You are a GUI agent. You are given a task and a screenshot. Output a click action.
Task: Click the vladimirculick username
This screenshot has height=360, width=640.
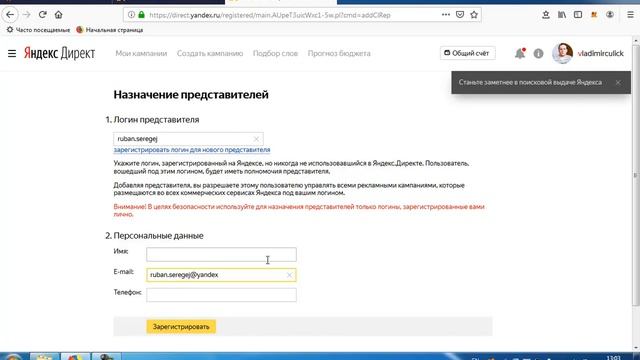coord(600,53)
